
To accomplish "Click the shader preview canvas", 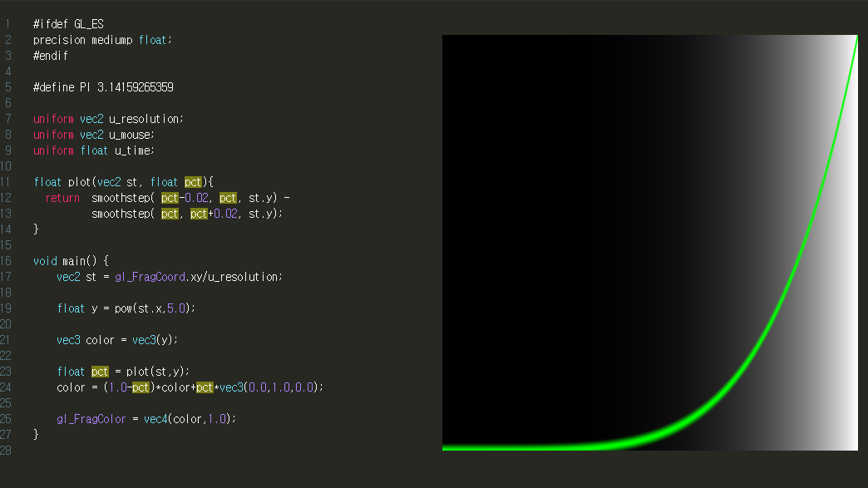I will [650, 243].
